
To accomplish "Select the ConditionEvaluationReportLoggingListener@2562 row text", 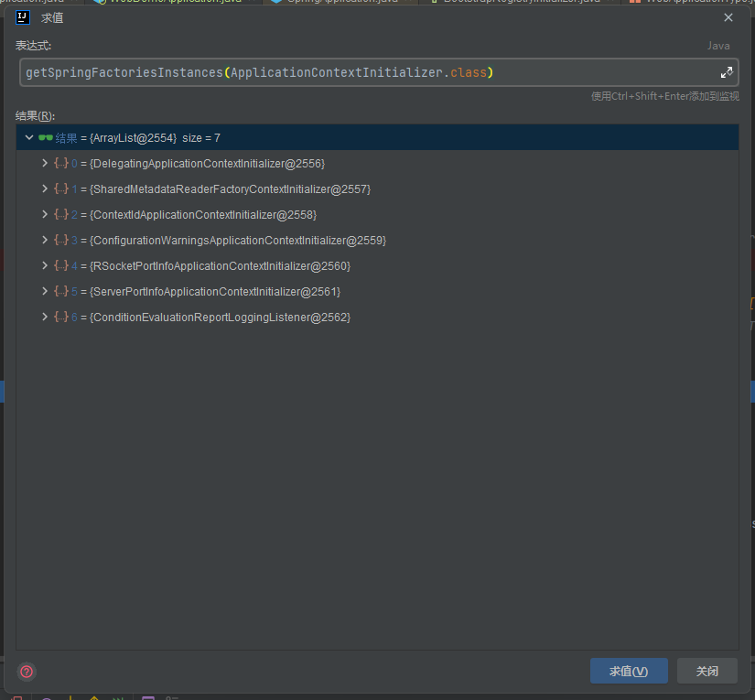I will [x=220, y=318].
